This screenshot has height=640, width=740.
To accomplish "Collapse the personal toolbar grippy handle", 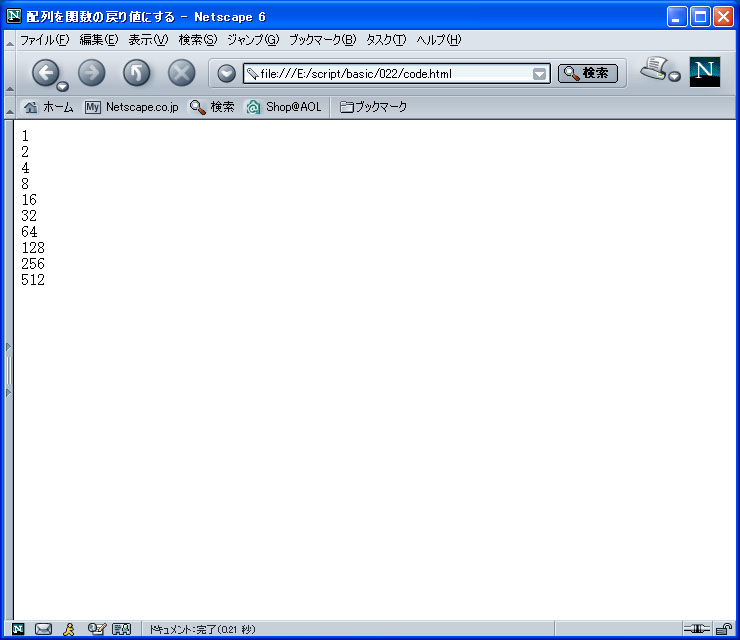I will click(x=9, y=108).
